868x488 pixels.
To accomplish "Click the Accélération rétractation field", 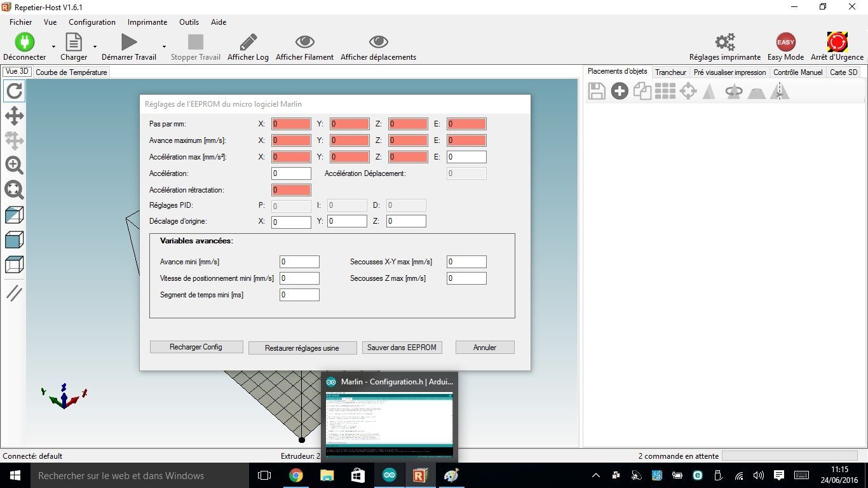I will pos(291,190).
